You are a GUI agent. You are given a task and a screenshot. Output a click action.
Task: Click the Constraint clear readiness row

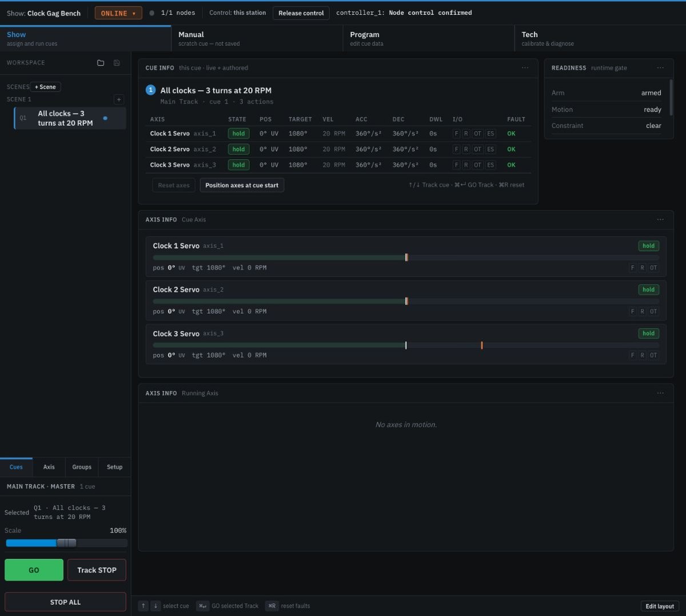click(x=606, y=126)
